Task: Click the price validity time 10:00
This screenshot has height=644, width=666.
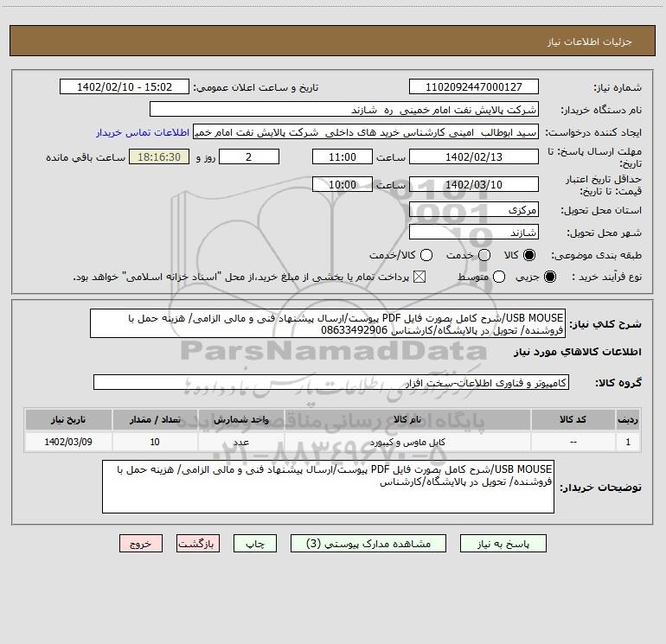Action: point(343,184)
